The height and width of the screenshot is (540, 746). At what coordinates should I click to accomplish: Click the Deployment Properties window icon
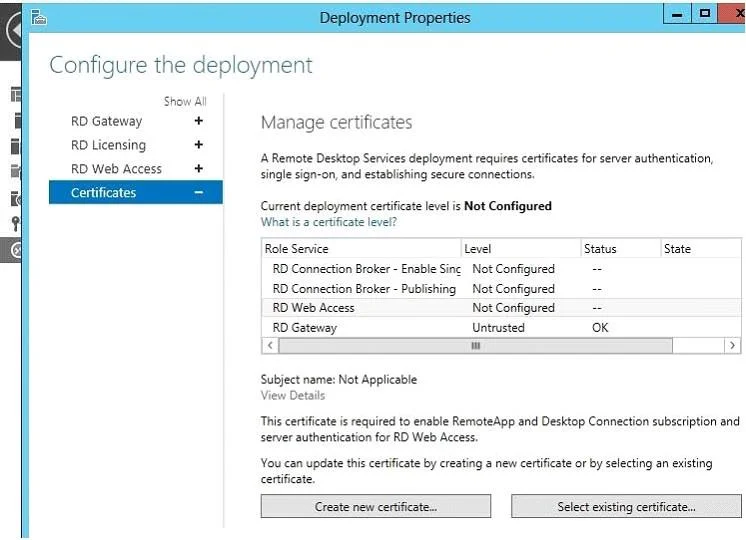coord(39,18)
